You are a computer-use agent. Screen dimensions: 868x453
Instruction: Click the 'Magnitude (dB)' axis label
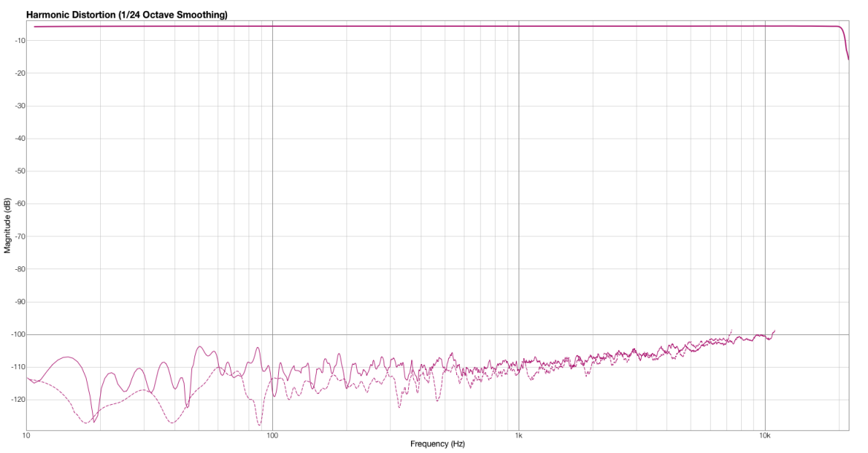(7, 225)
